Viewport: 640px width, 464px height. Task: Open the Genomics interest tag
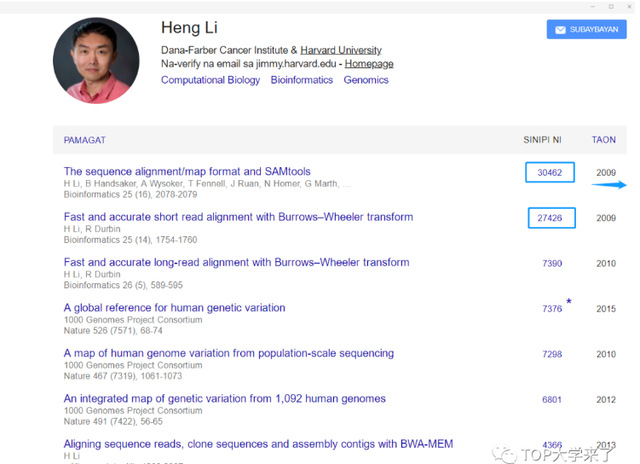point(366,80)
